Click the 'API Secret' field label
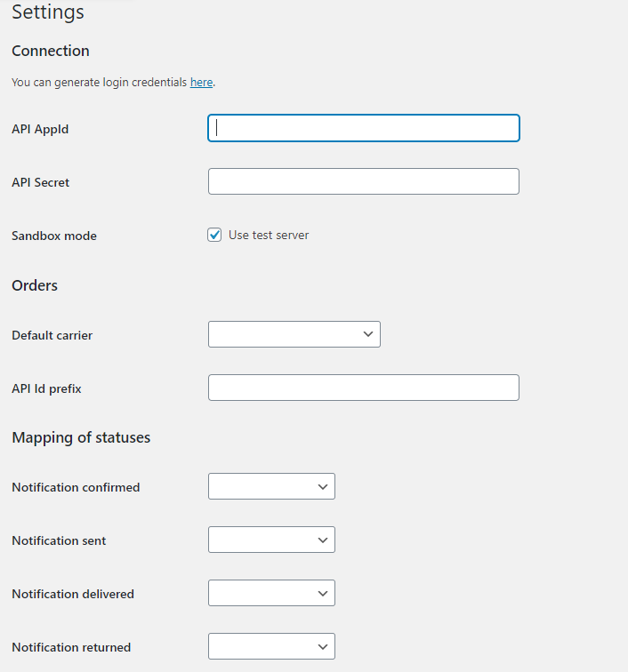 41,182
